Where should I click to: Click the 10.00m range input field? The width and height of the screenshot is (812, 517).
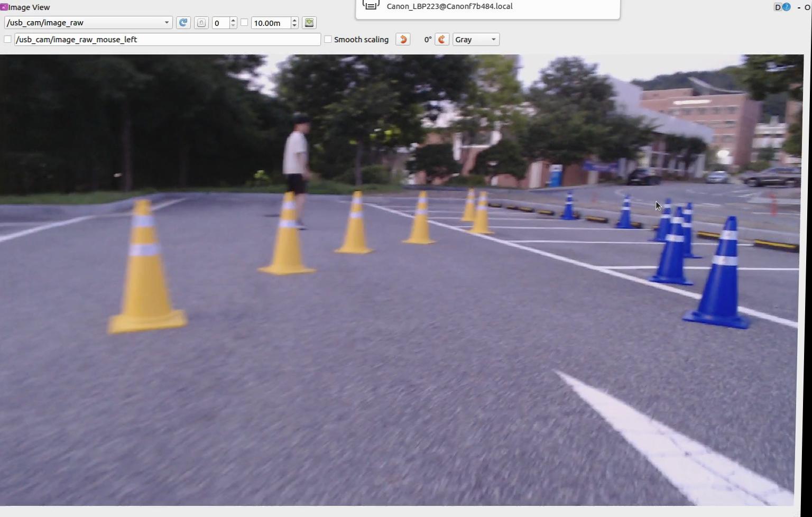[271, 23]
